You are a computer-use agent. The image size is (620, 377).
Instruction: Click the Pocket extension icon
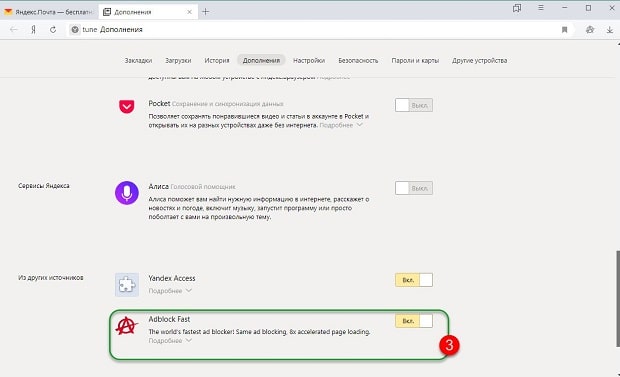point(127,106)
